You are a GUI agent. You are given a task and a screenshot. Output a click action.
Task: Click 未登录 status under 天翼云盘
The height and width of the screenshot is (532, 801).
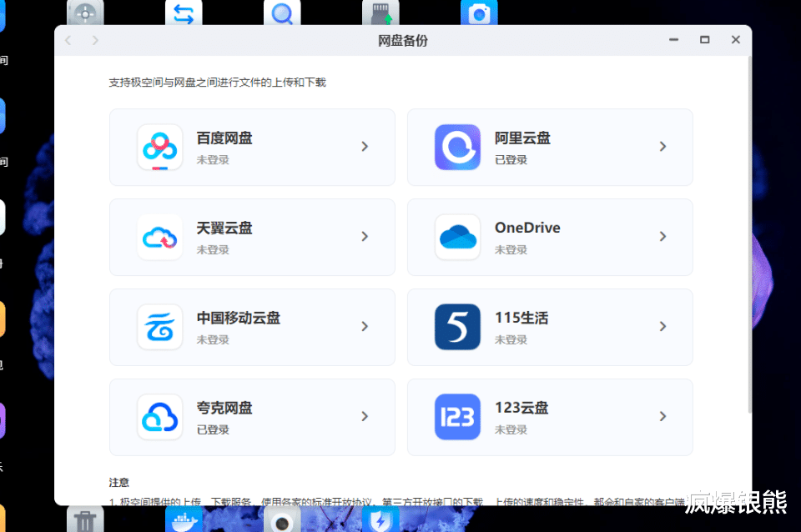pos(213,249)
